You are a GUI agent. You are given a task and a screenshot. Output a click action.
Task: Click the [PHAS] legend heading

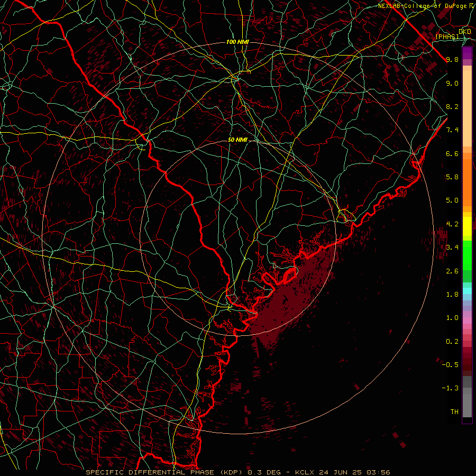coord(447,36)
